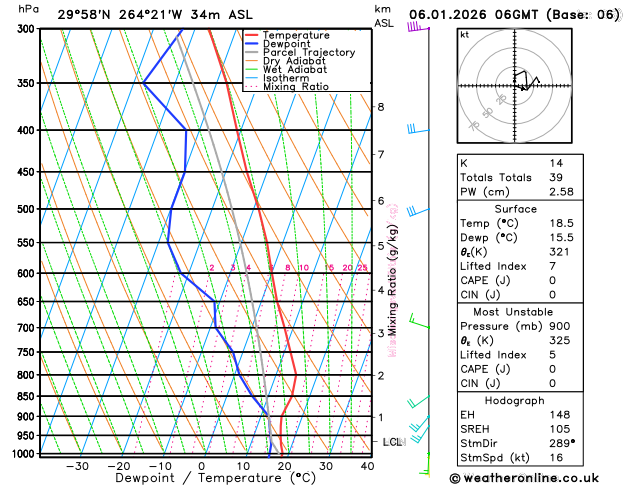Screen dimensions: 629x486
Task: Click the yellow-green surface wind barb
Action: pos(424,465)
